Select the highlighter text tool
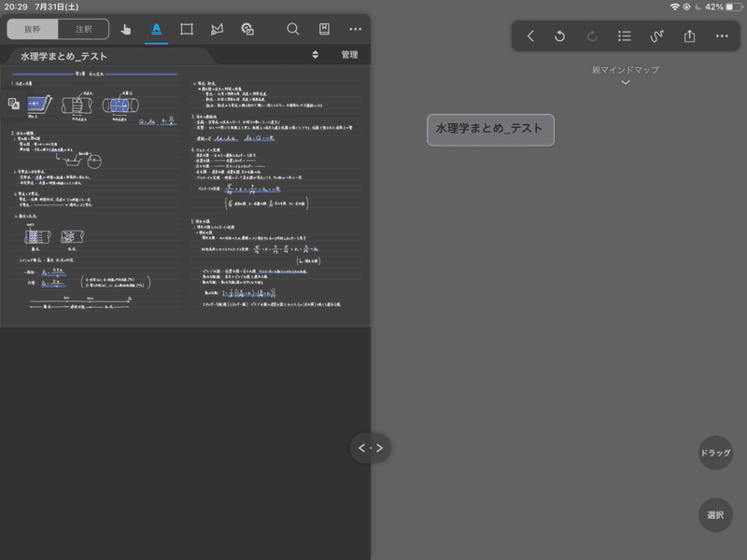Viewport: 747px width, 560px height. (x=155, y=29)
